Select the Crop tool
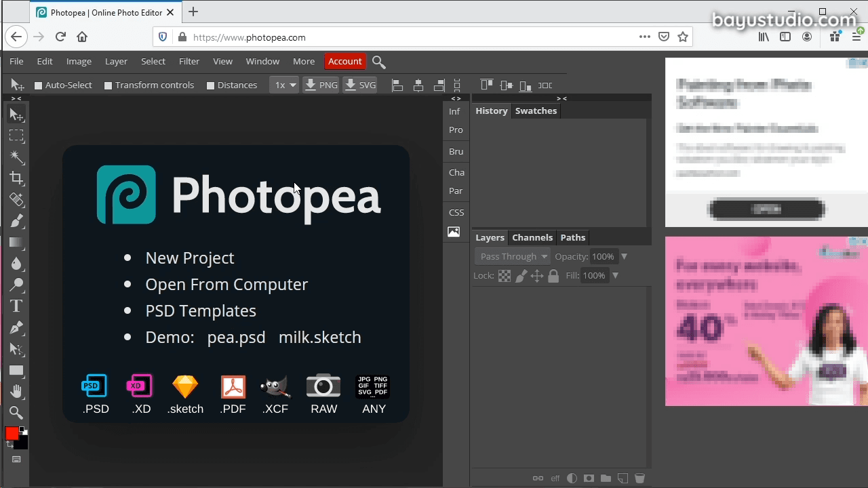Image resolution: width=868 pixels, height=488 pixels. tap(16, 178)
